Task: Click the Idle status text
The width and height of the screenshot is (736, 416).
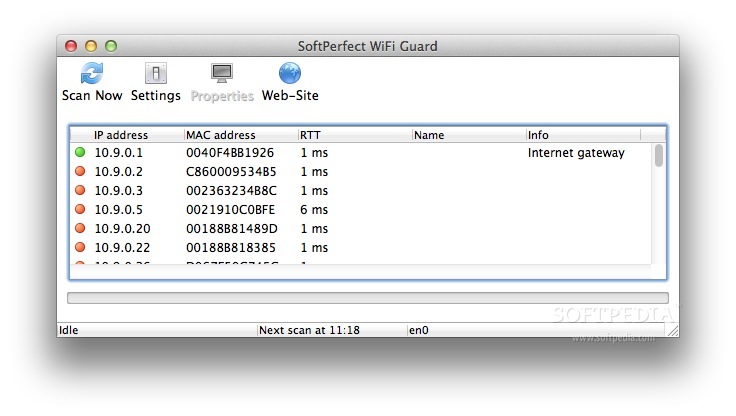Action: click(x=69, y=330)
